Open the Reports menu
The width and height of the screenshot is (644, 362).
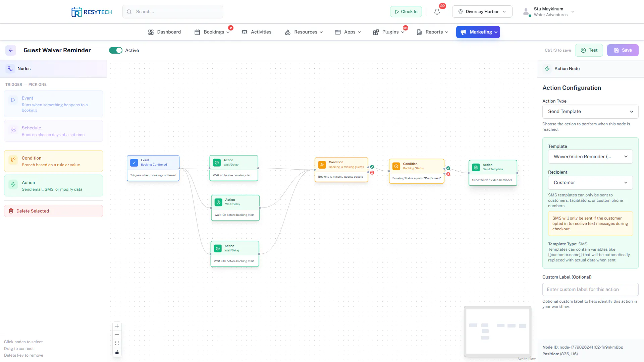click(x=432, y=32)
